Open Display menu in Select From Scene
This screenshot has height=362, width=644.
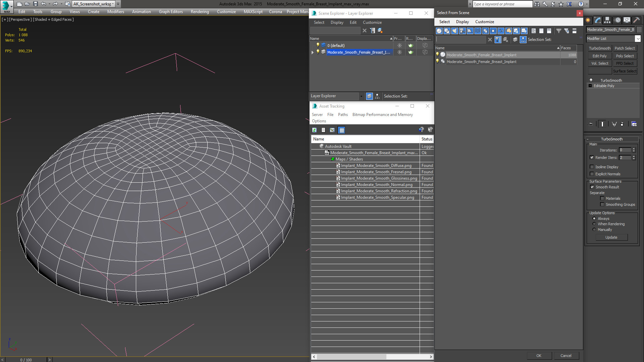[x=462, y=22]
